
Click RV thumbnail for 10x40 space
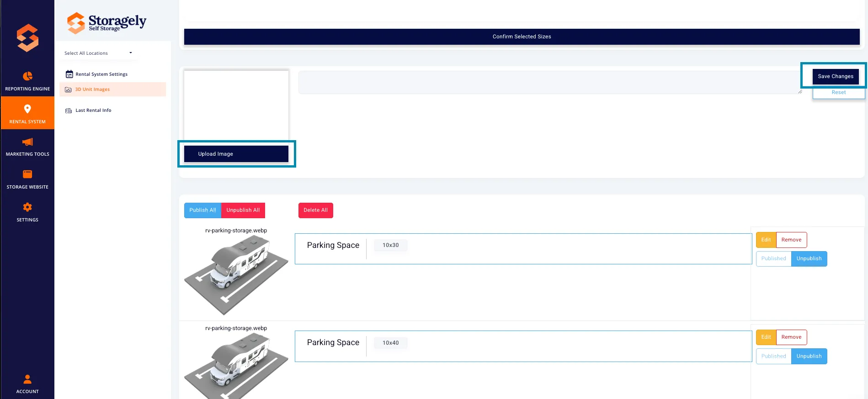236,366
